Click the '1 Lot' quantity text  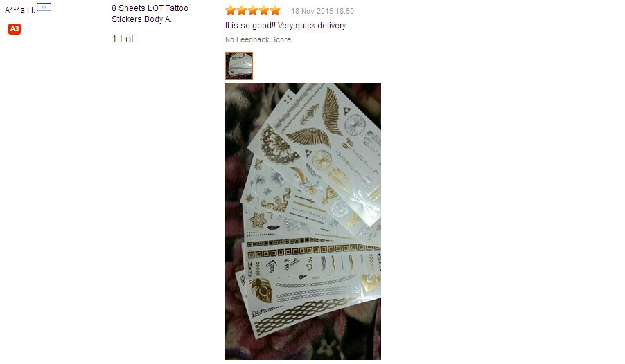(123, 39)
